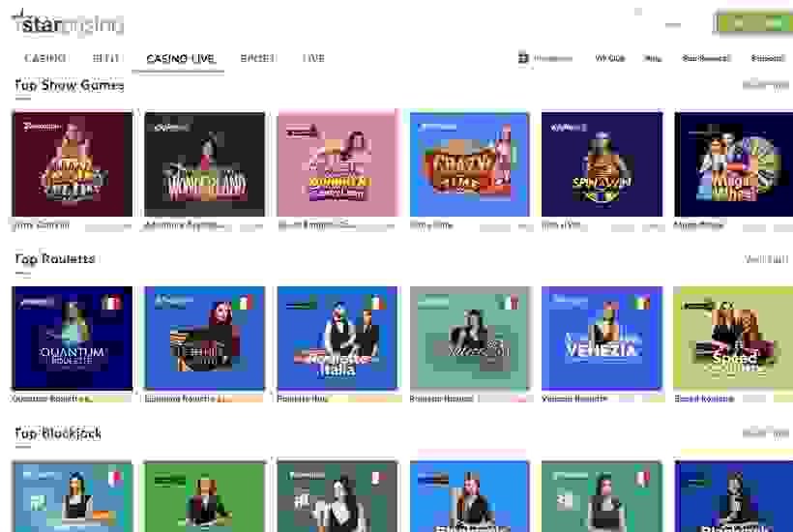Open the dark navy Blackjack tile
Screen dimensions: 793x532
pos(733,496)
